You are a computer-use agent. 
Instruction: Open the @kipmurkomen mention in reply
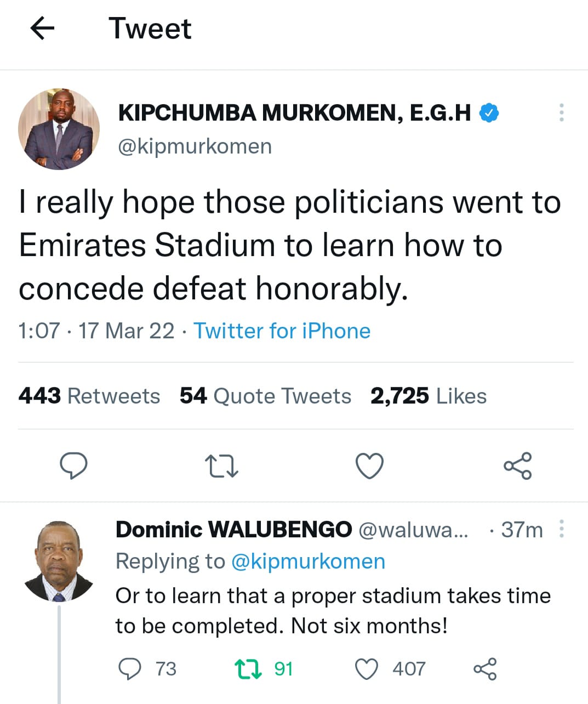click(x=308, y=561)
